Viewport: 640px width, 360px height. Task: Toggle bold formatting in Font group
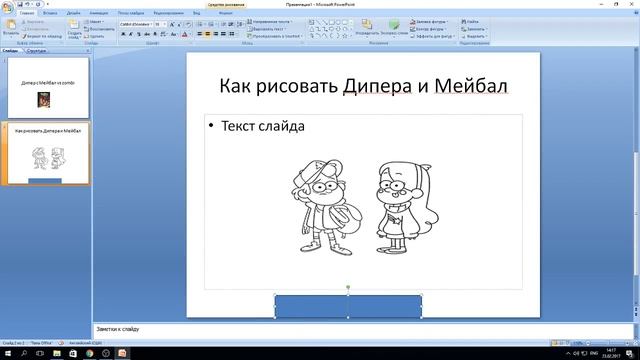coord(123,34)
